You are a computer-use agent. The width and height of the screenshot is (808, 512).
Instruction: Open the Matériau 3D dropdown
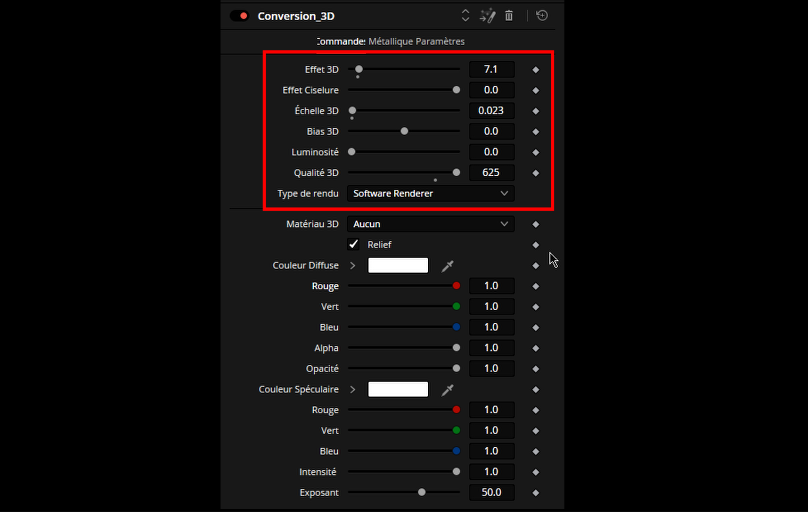[x=431, y=224]
